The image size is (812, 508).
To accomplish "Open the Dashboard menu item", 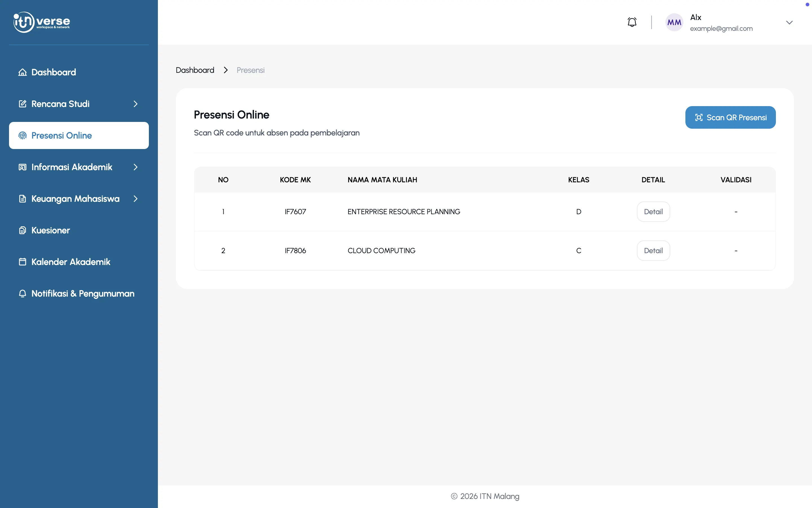I will coord(79,72).
